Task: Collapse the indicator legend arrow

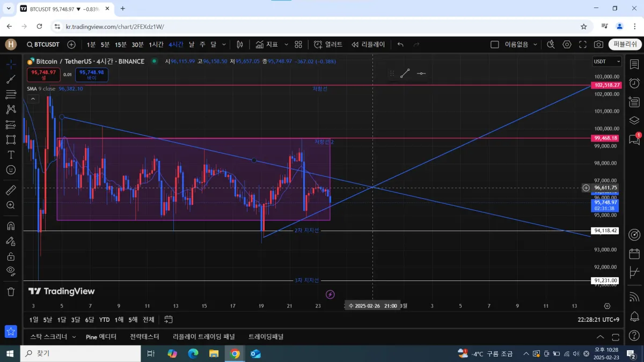Action: click(x=33, y=99)
